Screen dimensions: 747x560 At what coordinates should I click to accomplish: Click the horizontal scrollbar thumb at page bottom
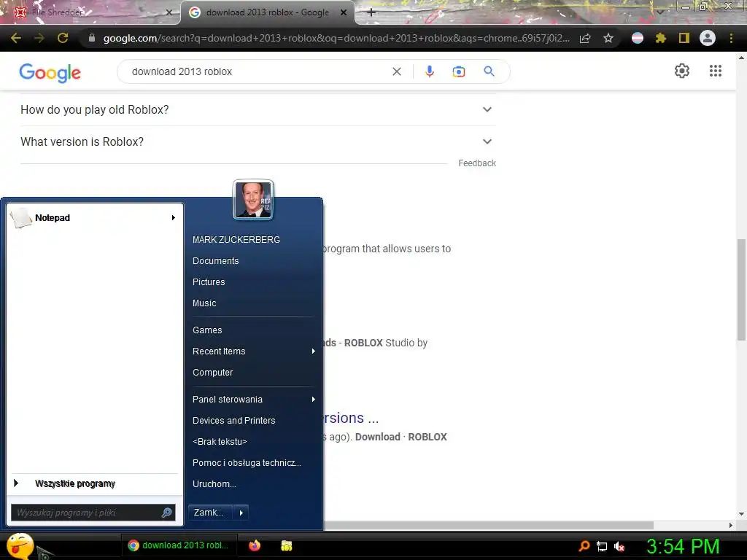coord(488,525)
